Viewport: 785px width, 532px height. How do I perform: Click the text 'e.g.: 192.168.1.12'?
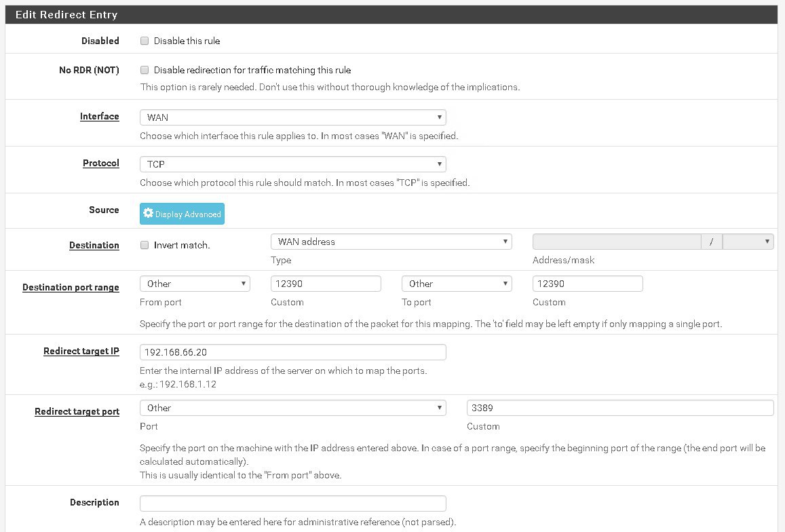pyautogui.click(x=178, y=384)
